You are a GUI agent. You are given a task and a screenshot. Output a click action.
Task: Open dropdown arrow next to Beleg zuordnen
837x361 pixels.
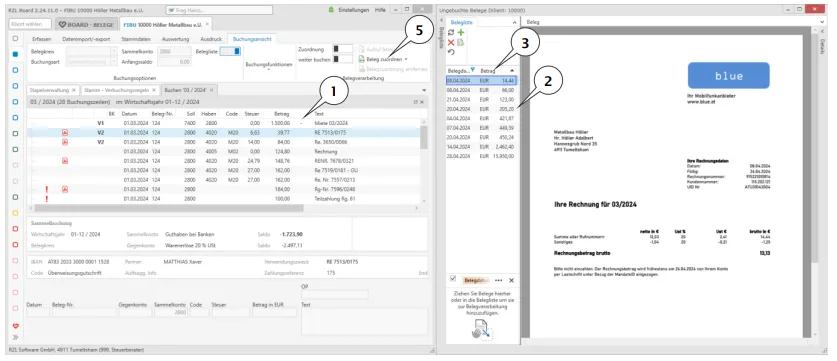(x=406, y=59)
